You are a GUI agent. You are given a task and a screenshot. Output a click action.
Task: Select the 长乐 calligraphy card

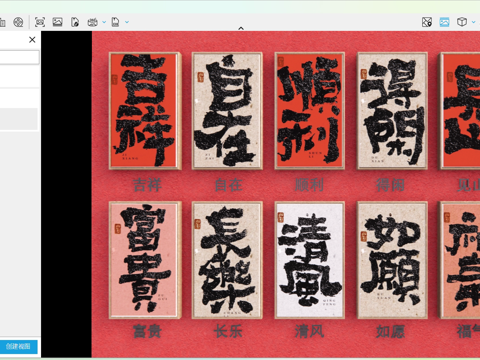click(227, 260)
